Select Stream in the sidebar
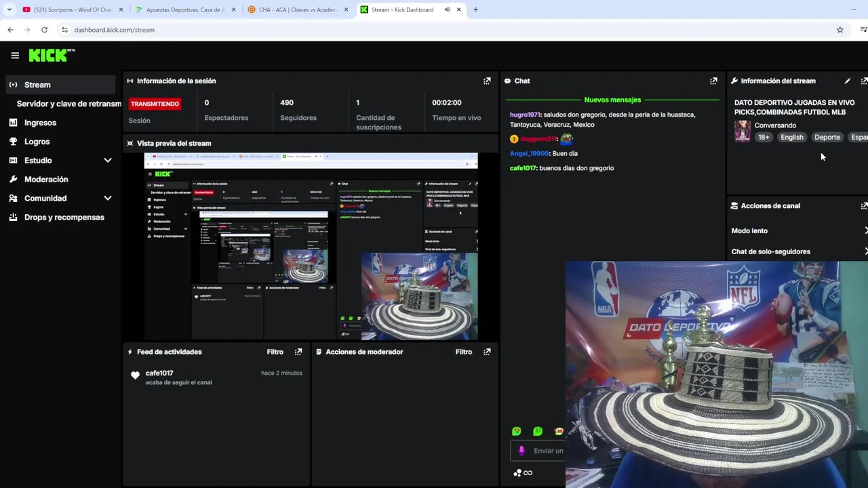 pos(60,85)
